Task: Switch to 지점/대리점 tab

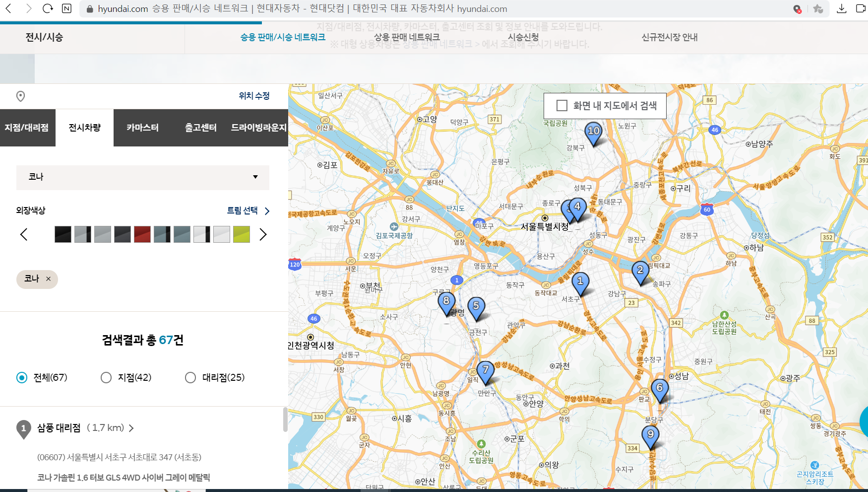Action: tap(27, 128)
